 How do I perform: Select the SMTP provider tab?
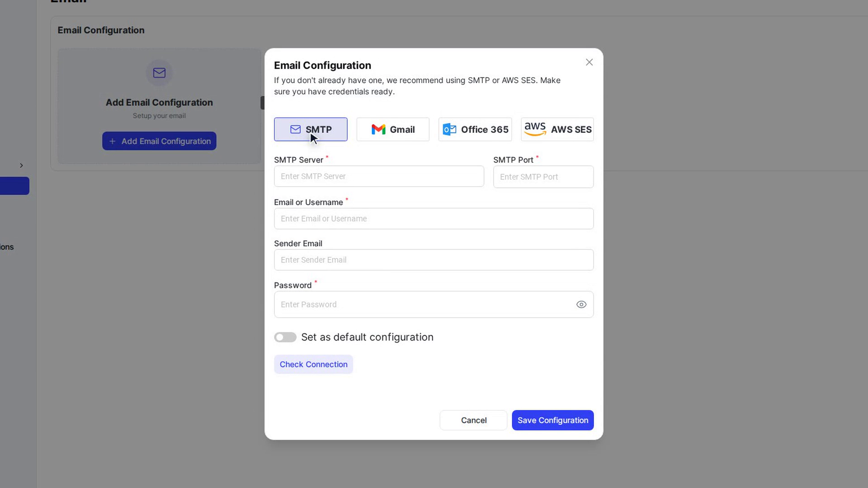click(311, 129)
